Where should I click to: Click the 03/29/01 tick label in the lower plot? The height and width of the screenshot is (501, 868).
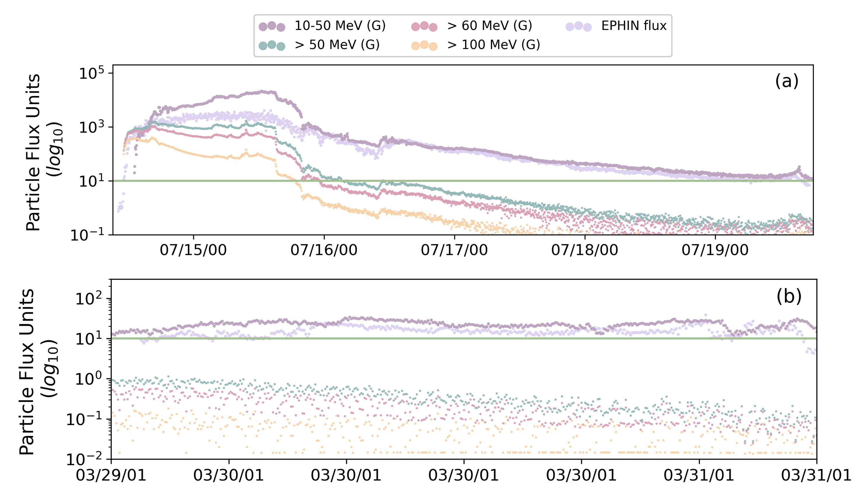pos(111,475)
